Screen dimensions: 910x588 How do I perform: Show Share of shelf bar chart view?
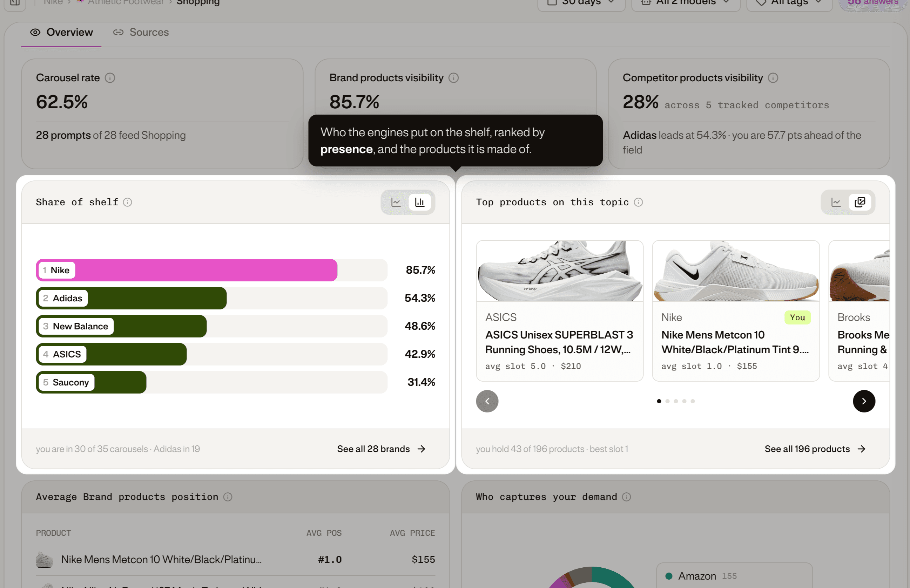pos(420,202)
